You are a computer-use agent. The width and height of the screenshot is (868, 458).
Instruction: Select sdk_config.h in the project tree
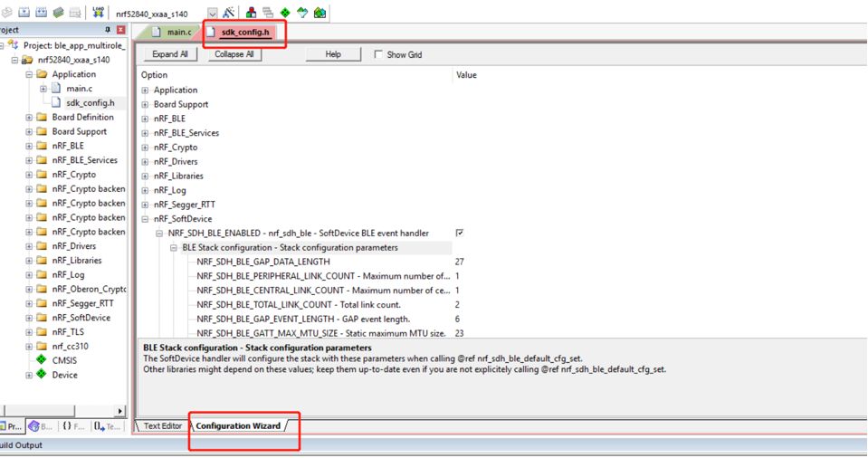point(90,103)
